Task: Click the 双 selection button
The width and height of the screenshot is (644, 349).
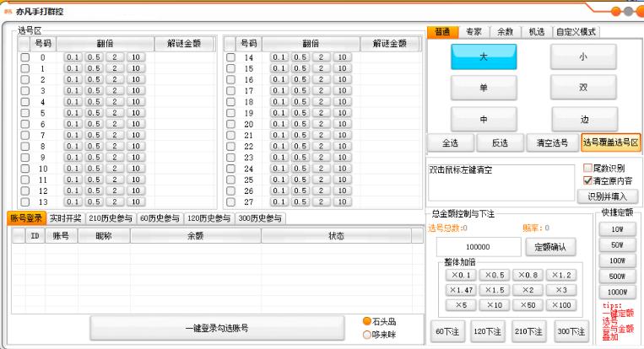Action: [x=583, y=88]
